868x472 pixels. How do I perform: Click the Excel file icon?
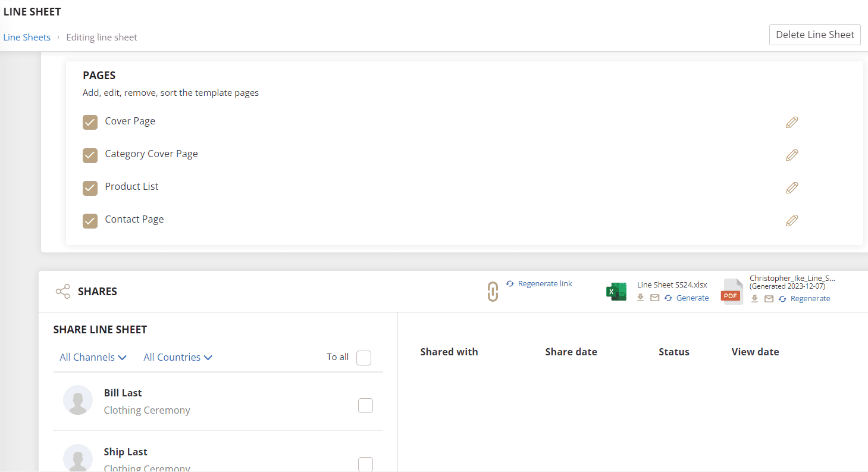[616, 291]
